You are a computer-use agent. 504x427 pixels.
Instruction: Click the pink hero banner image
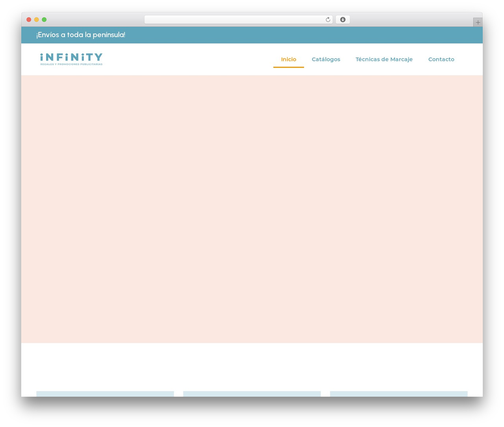click(x=252, y=209)
